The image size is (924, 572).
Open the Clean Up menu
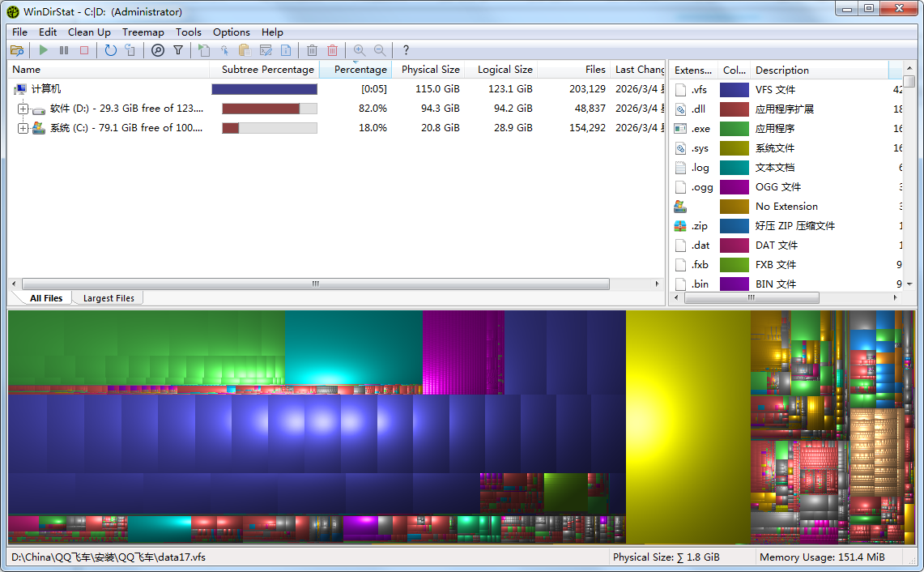pos(89,32)
